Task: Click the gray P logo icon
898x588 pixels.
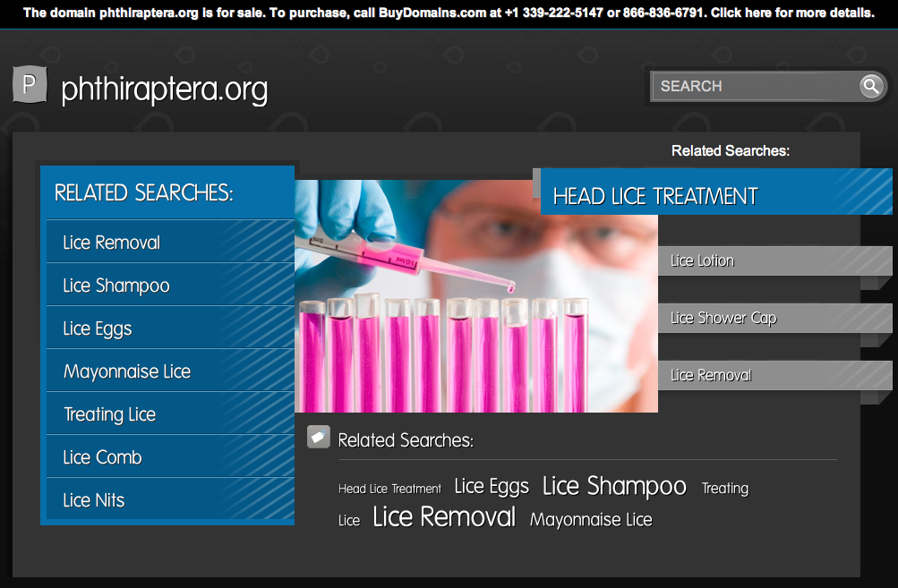Action: (30, 85)
